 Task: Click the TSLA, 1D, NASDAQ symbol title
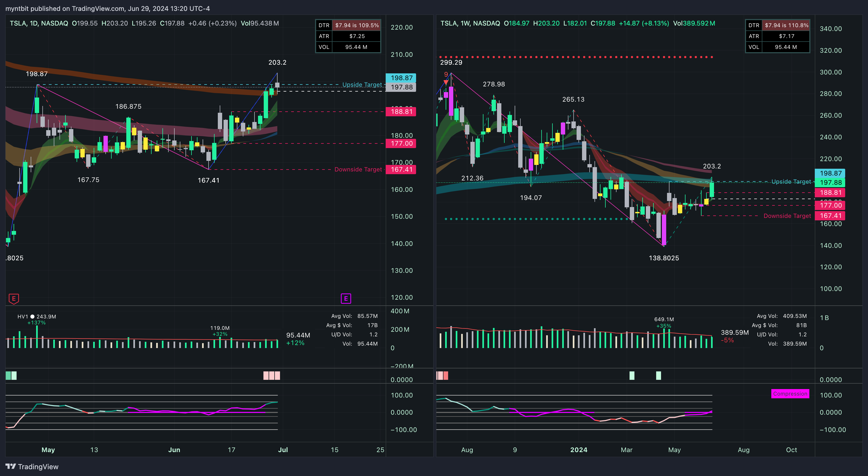click(x=39, y=23)
